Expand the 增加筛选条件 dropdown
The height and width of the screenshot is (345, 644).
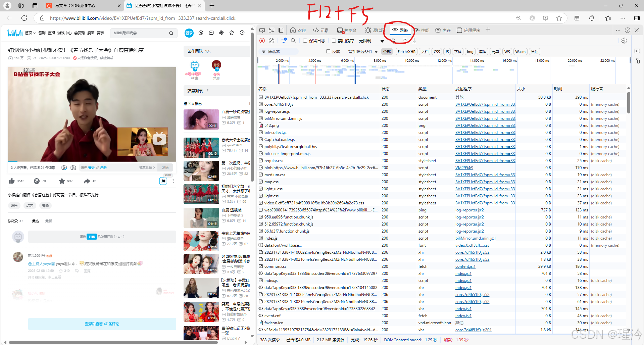pos(363,52)
